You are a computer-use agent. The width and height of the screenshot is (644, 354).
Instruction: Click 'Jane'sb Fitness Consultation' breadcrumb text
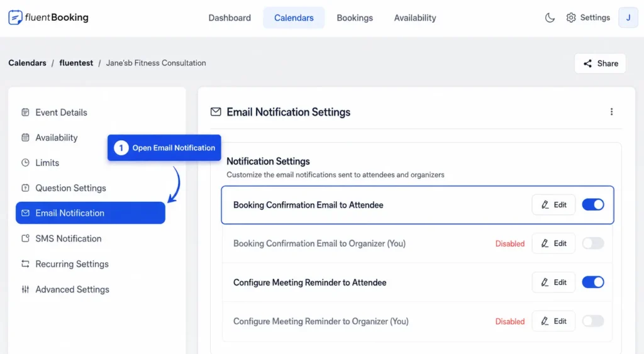pyautogui.click(x=156, y=63)
